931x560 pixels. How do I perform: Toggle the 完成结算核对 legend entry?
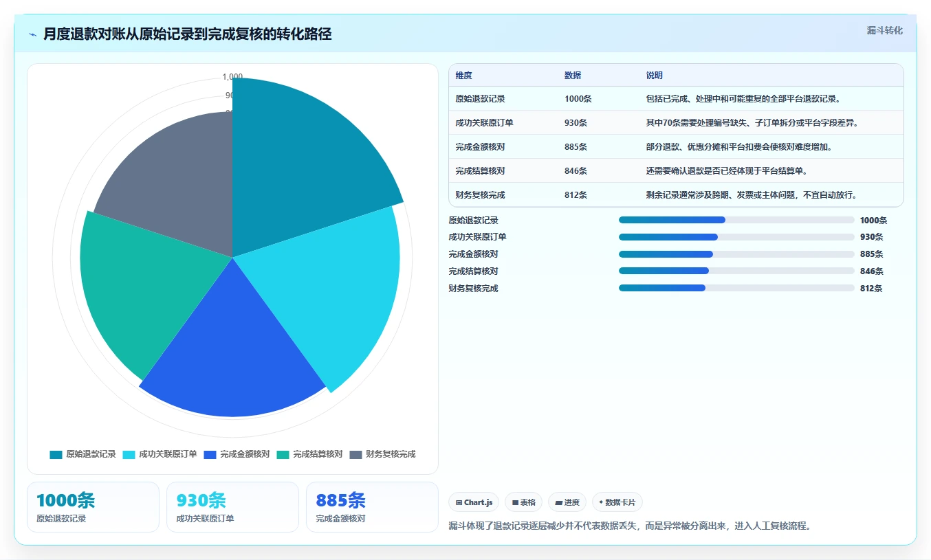click(x=310, y=454)
